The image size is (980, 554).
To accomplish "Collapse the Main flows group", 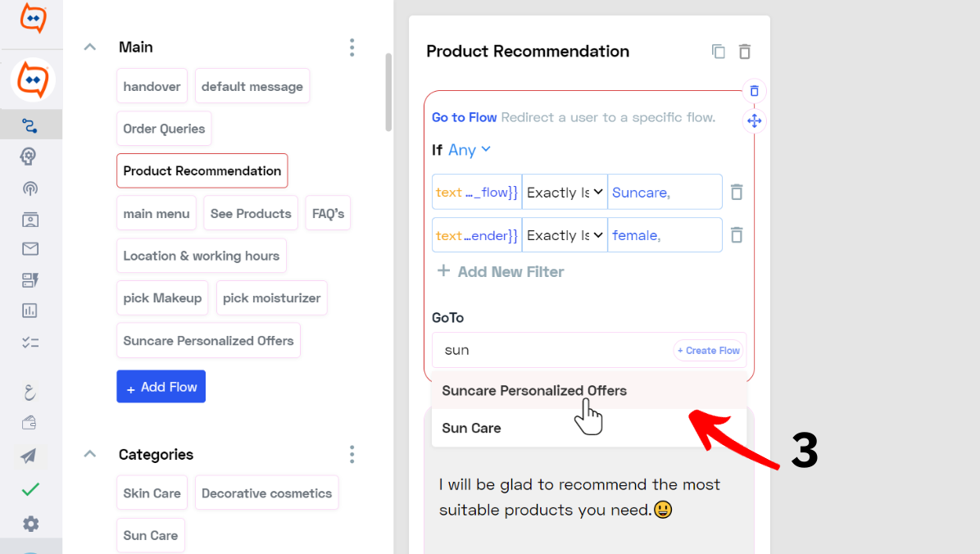I will [x=90, y=47].
